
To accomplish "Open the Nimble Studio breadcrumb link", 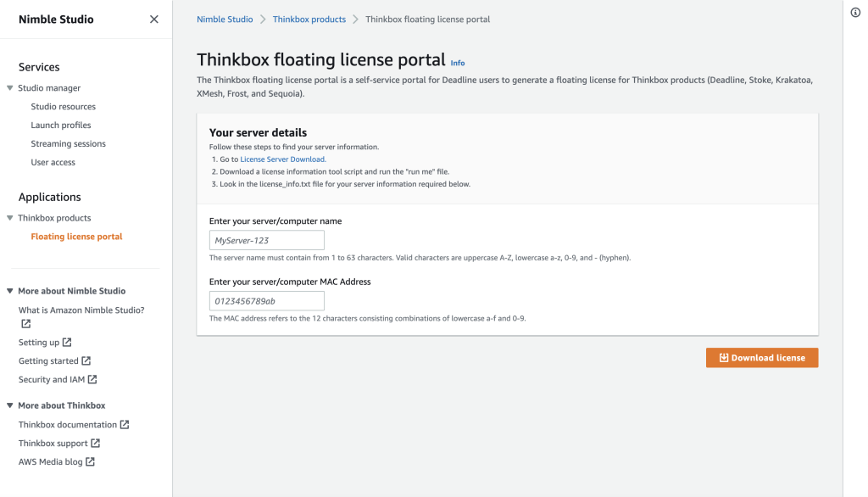I will point(224,19).
